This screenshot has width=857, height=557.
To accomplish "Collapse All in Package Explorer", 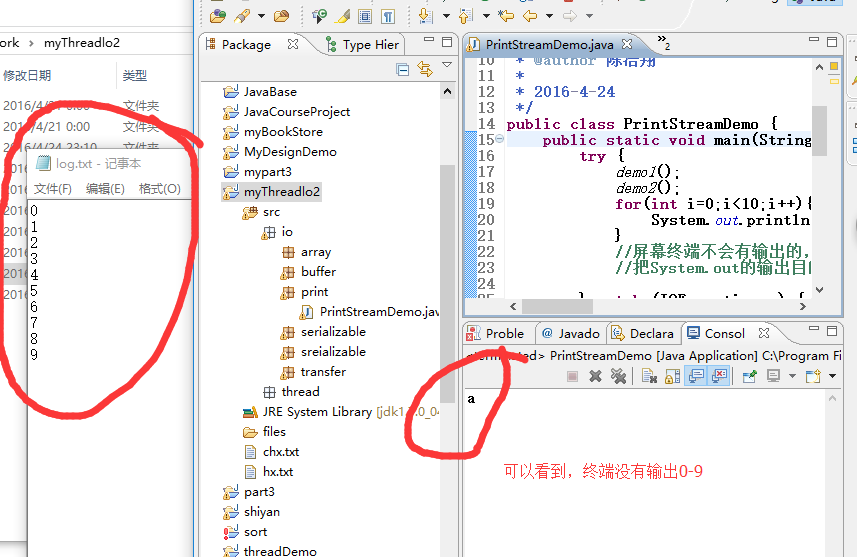I will click(403, 69).
